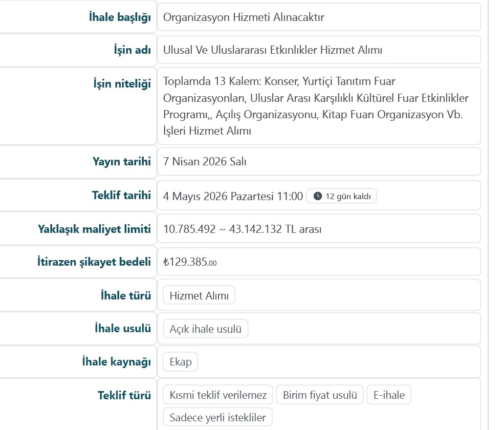
Task: Click the Ulusal Ve Uluslararası Etkinlikler text
Action: 273,50
